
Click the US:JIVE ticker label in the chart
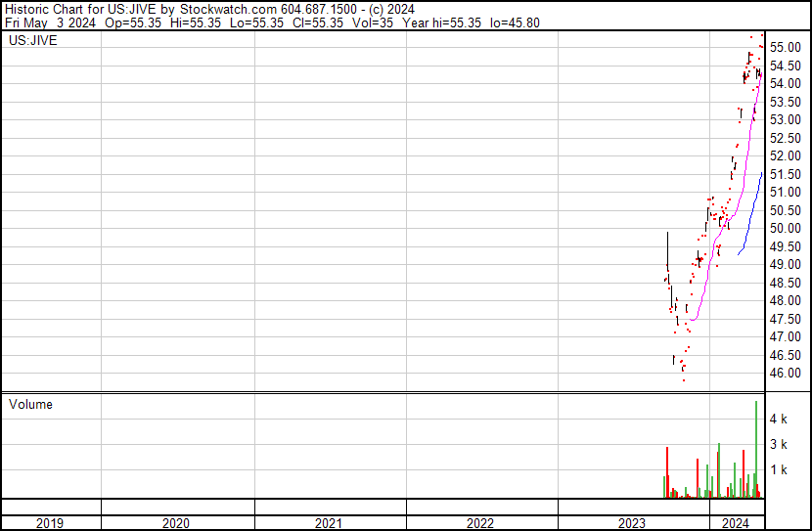(32, 40)
